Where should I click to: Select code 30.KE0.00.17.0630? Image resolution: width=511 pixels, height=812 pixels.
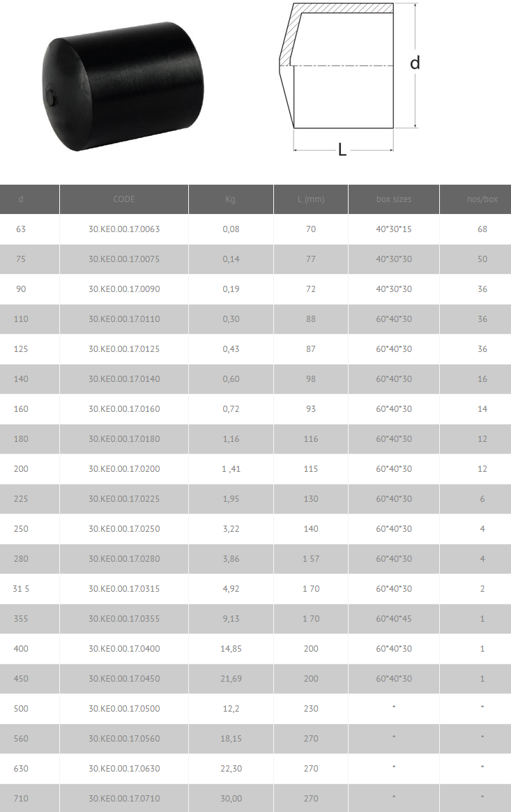[x=124, y=769]
